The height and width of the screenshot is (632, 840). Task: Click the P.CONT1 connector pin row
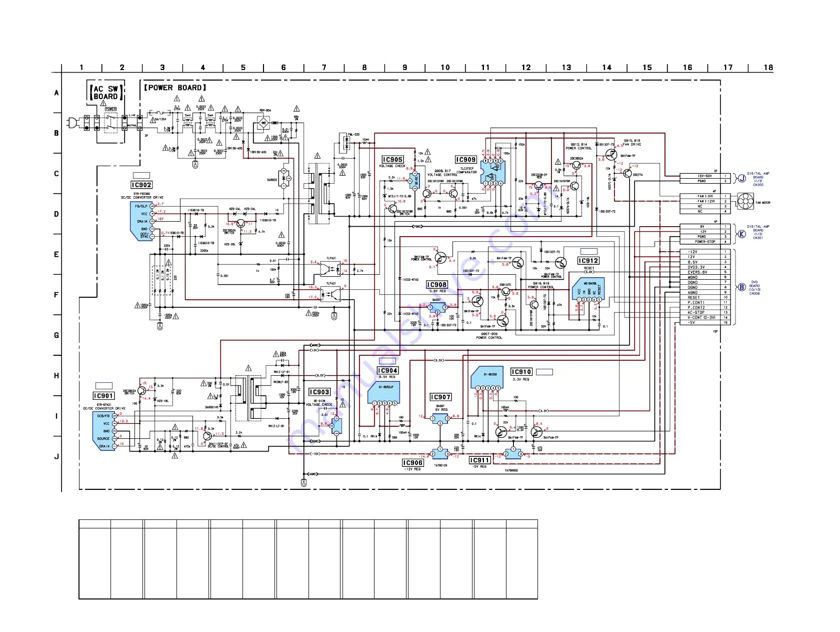[705, 302]
